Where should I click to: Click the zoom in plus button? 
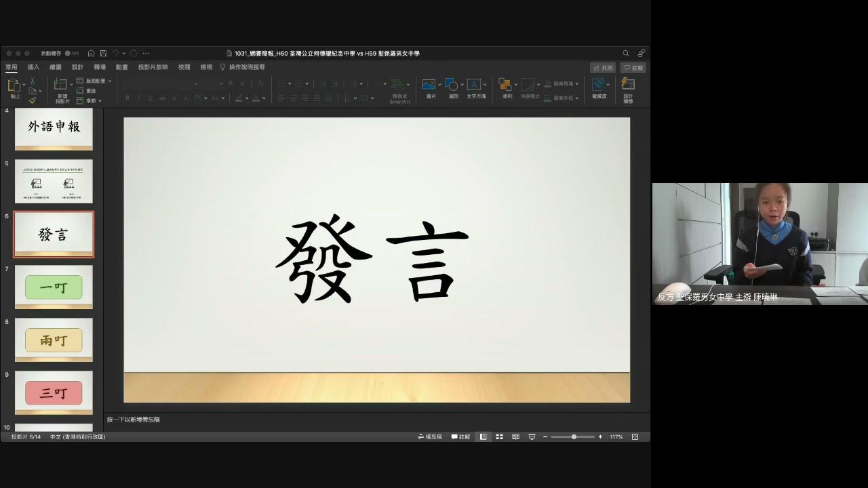tap(600, 437)
